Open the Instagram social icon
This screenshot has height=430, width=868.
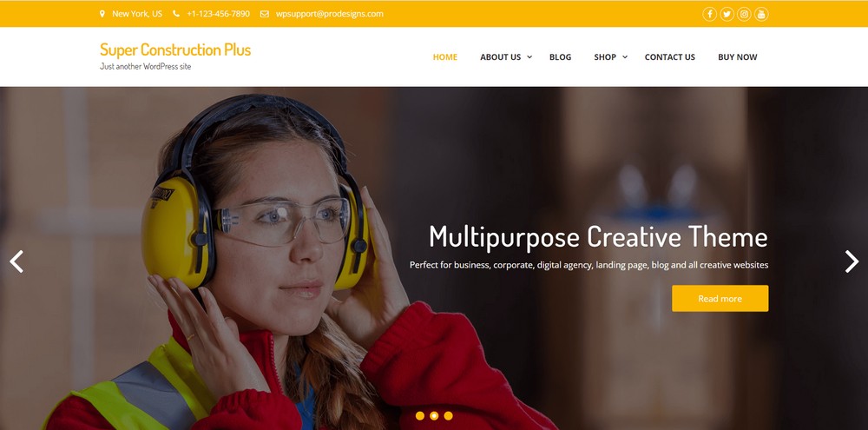click(744, 15)
